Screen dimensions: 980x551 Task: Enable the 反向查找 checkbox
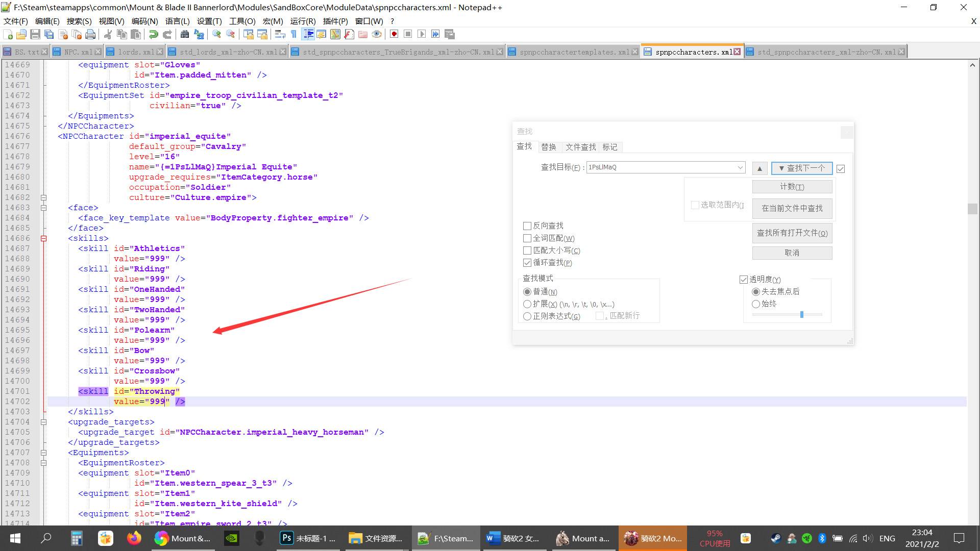coord(527,226)
